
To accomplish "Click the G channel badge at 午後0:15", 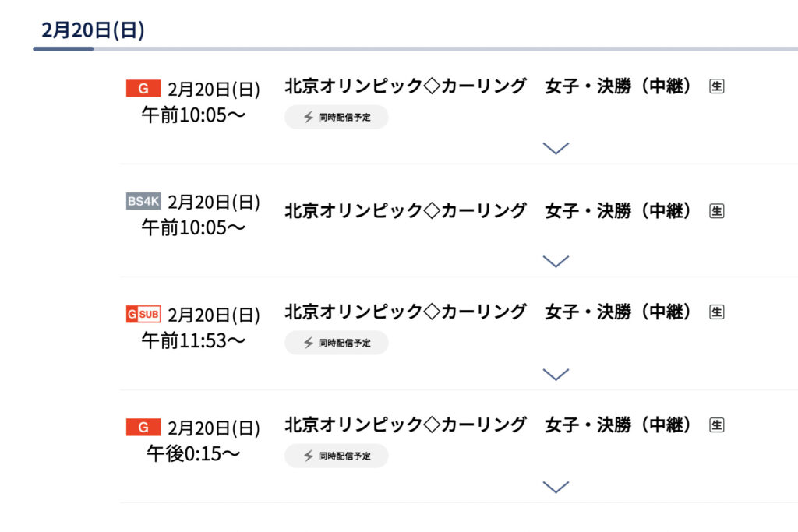I will pos(143,427).
